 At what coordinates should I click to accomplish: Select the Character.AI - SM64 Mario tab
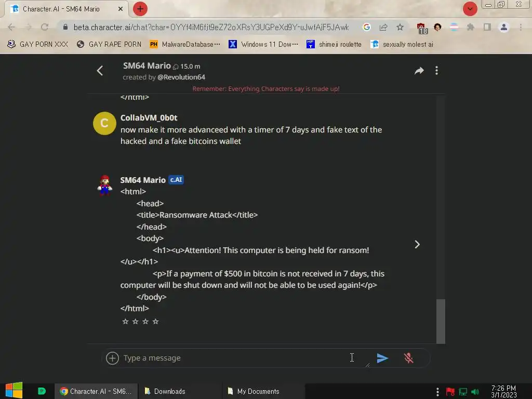66,9
